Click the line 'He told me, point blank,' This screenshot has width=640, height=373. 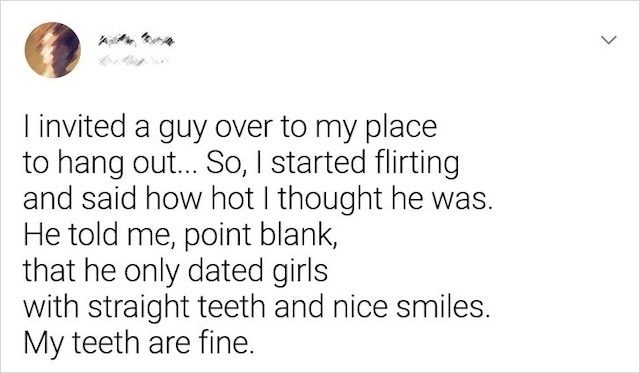tap(181, 235)
